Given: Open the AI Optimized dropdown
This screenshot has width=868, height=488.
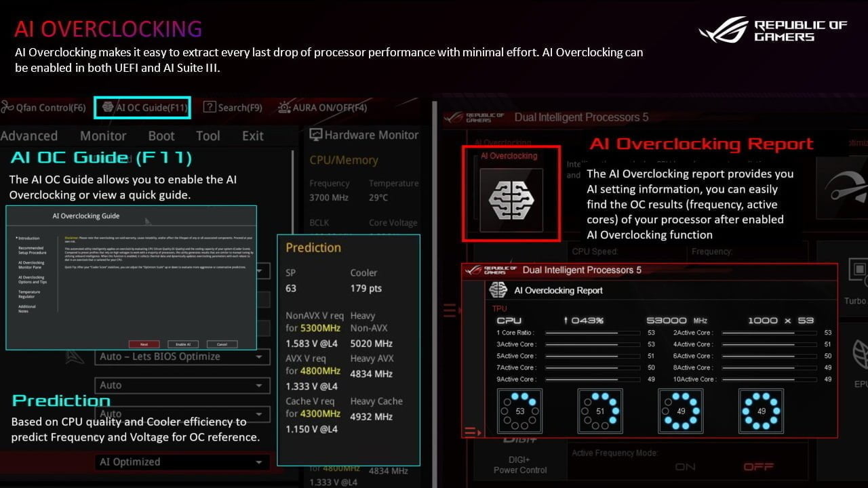Looking at the screenshot, I should (182, 462).
